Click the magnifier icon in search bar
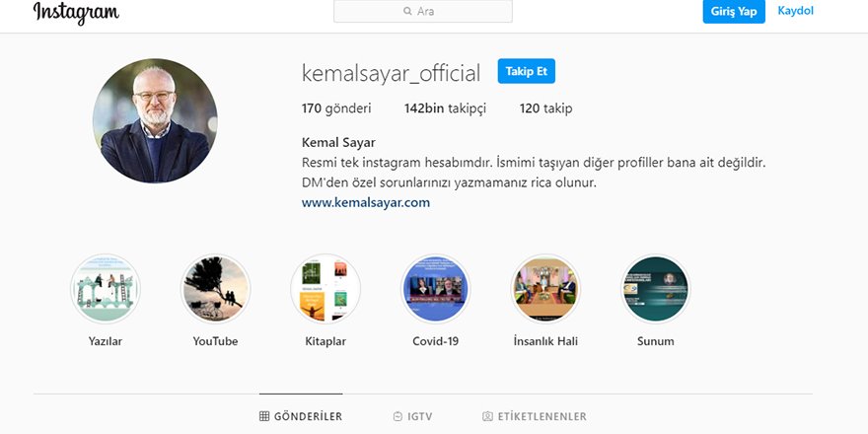The width and height of the screenshot is (868, 434). click(407, 12)
